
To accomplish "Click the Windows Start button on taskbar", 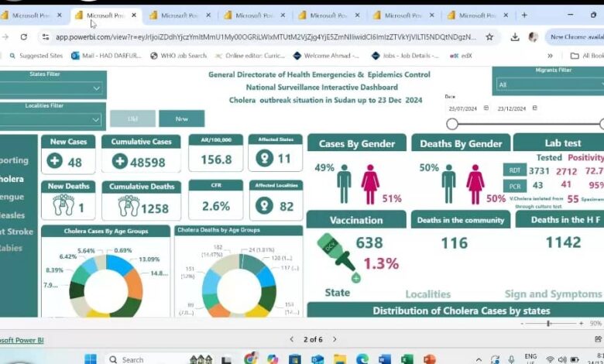I will coord(91,359).
